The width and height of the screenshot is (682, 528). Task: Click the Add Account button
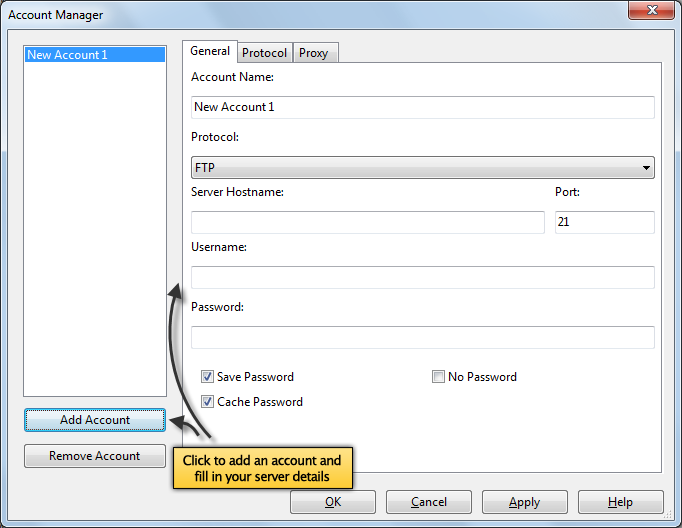(x=95, y=420)
